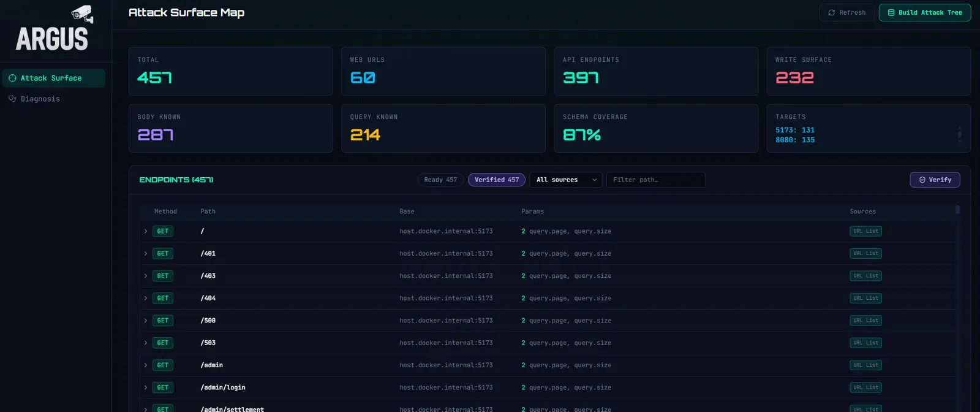Toggle the Ready 457 filter pill

441,180
